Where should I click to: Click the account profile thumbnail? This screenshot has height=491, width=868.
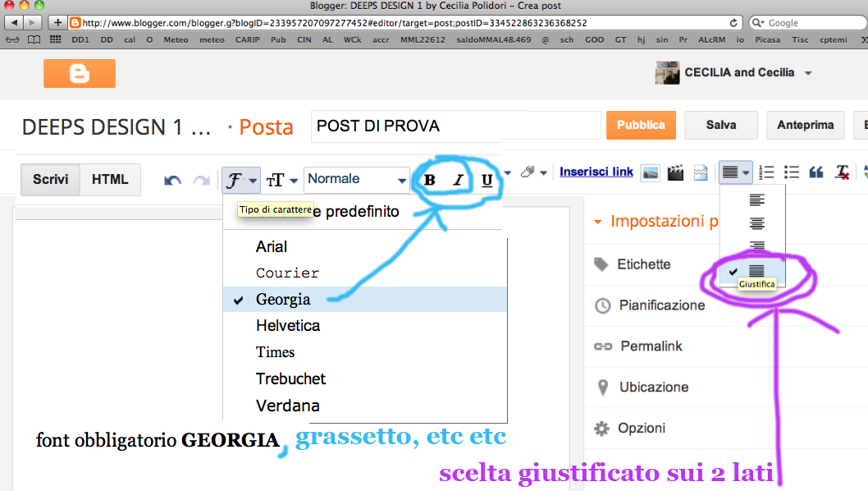tap(667, 72)
